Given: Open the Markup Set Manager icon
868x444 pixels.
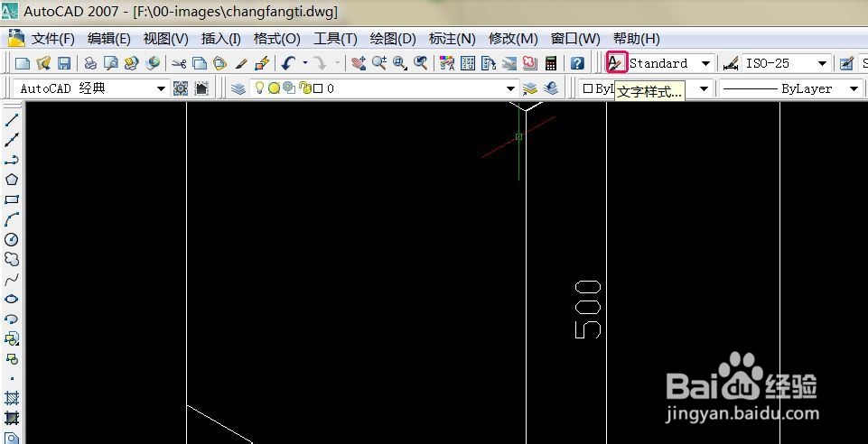Looking at the screenshot, I should (530, 63).
